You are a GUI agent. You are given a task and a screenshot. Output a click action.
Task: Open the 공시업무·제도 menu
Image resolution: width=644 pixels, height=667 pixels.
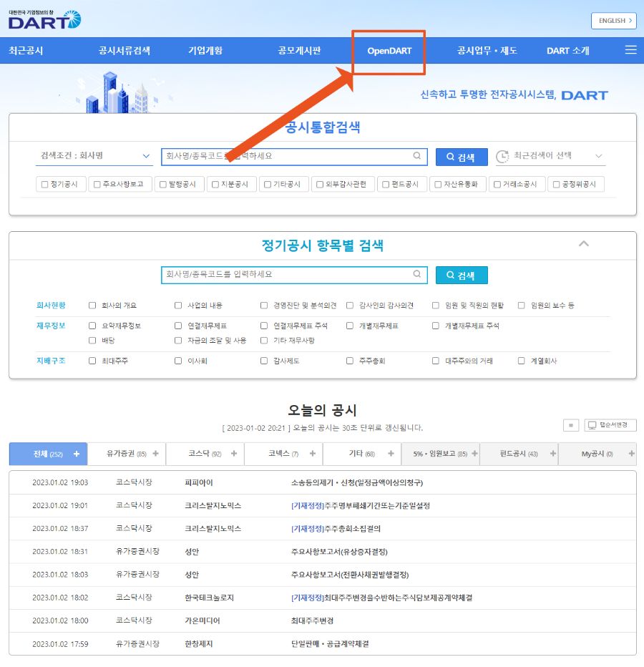(x=487, y=51)
